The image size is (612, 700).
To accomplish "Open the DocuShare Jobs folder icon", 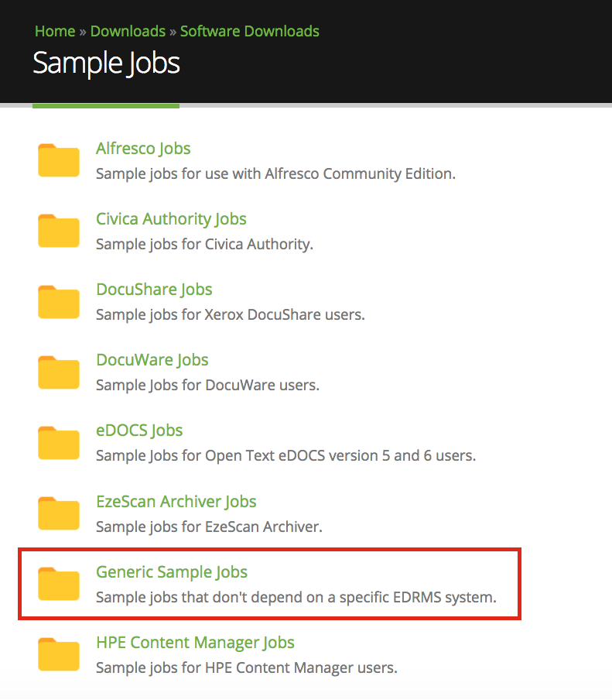I will pyautogui.click(x=59, y=301).
